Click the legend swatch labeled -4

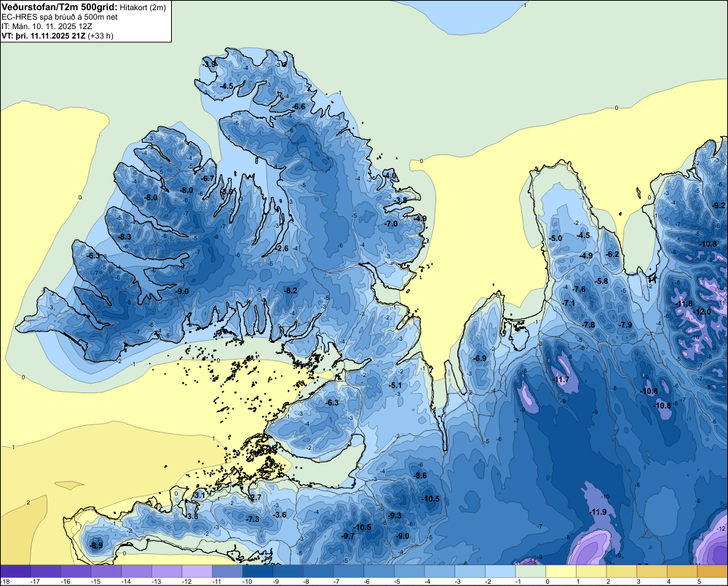[440, 571]
